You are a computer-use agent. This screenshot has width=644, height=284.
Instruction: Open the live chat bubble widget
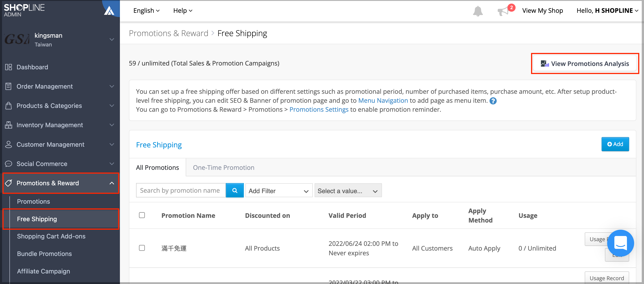(x=620, y=243)
